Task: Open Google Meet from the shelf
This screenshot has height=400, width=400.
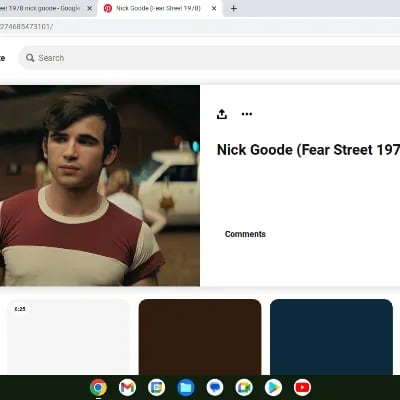Action: [x=244, y=387]
